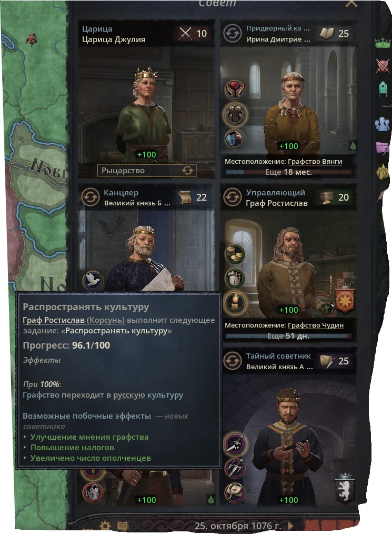
Task: Click the steward task progress bar Еще 51 дн.
Action: (288, 336)
